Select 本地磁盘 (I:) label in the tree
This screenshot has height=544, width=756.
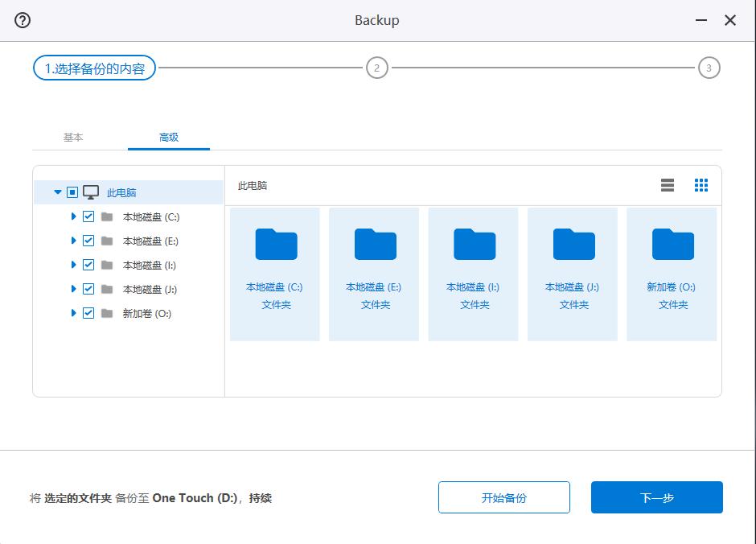(150, 265)
